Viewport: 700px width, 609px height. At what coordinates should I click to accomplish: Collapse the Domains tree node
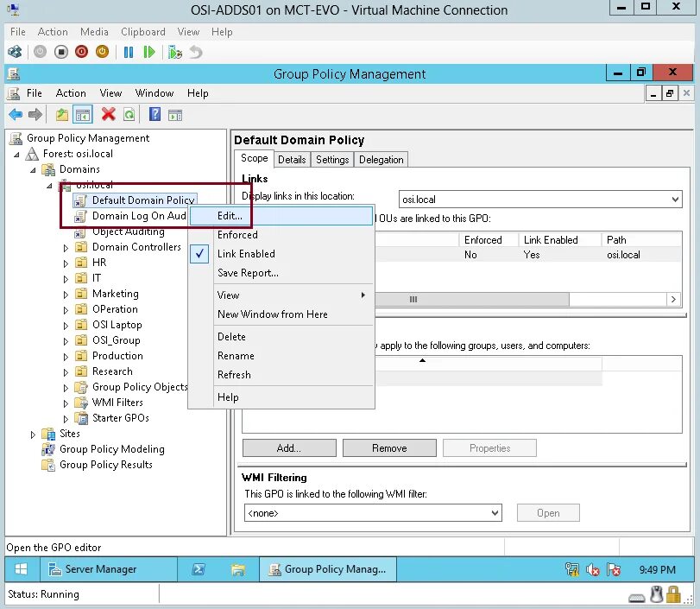33,170
